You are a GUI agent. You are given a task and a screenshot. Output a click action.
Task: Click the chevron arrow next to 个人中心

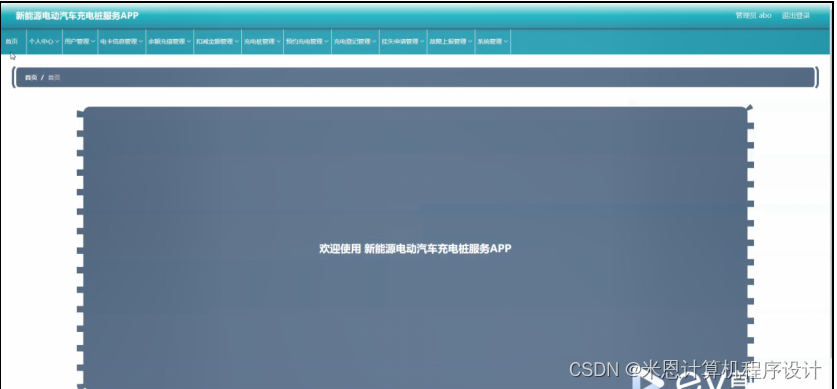point(57,41)
